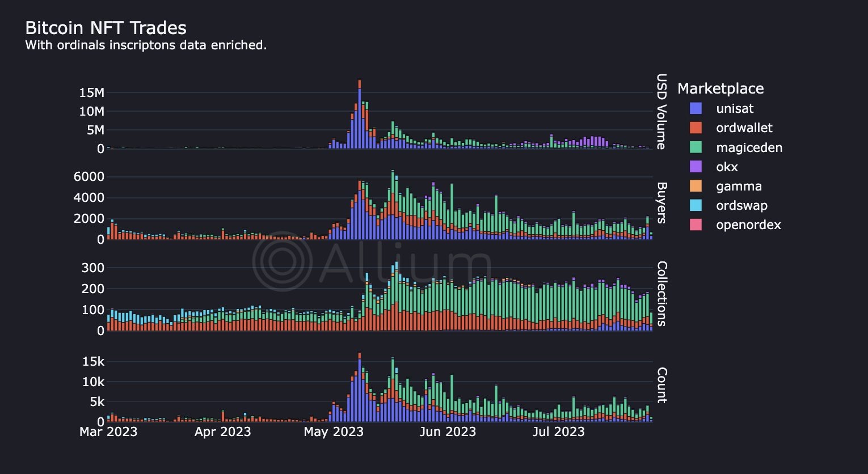Hide the openordex series via legend label
This screenshot has height=474, width=868.
coord(748,225)
